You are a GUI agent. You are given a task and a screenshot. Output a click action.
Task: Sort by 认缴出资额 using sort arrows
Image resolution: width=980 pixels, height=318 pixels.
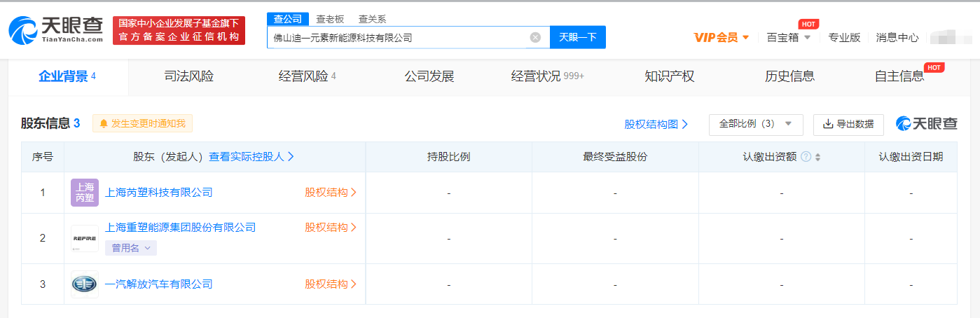(x=817, y=157)
